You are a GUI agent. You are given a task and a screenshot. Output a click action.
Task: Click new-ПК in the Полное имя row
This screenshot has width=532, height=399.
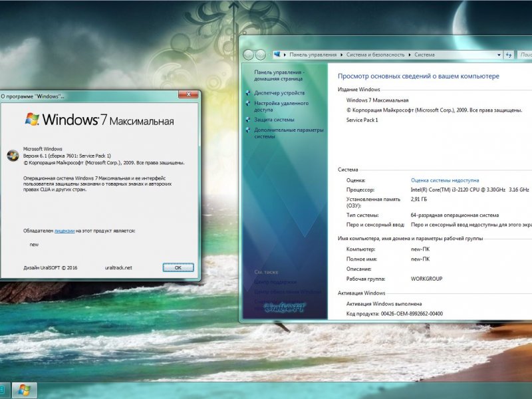(420, 259)
